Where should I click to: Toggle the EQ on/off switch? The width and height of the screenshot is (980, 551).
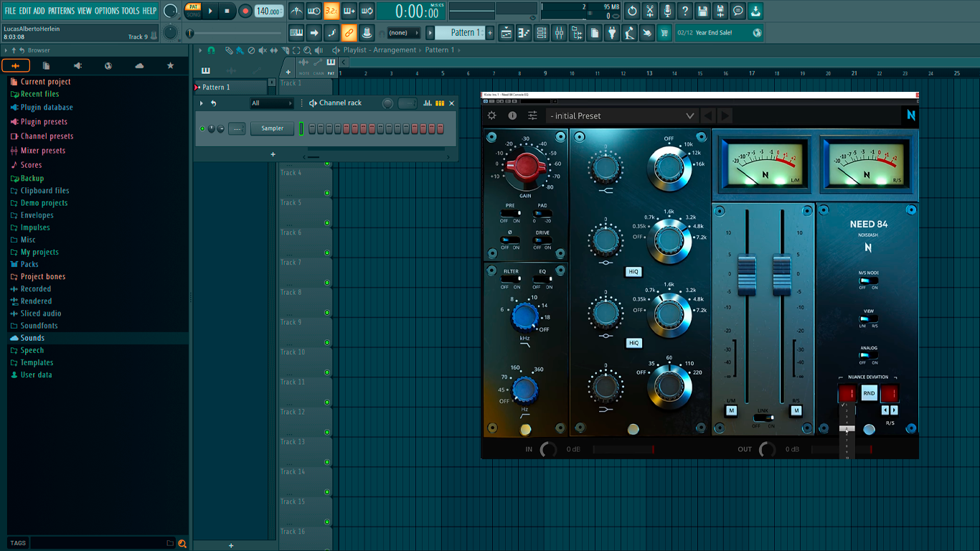[x=542, y=280]
